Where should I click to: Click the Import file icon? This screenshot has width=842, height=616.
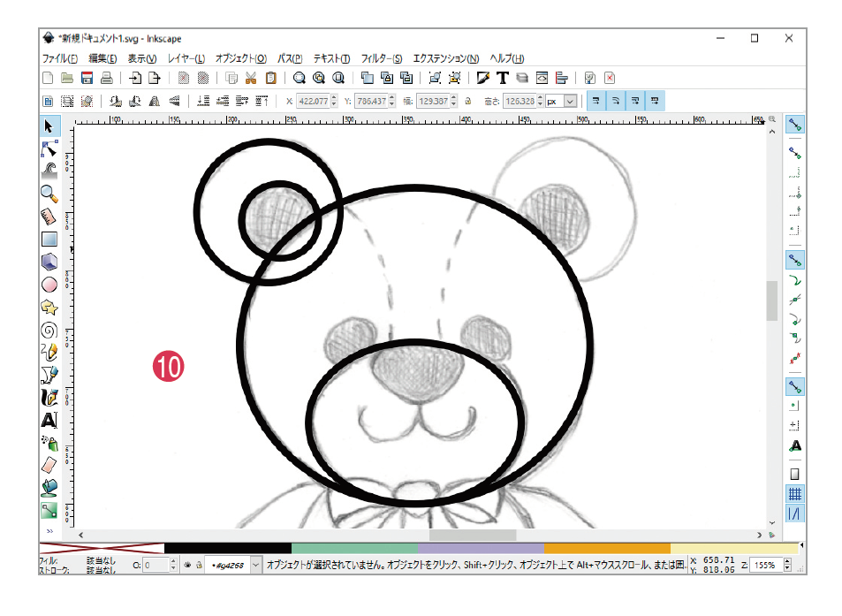click(135, 78)
